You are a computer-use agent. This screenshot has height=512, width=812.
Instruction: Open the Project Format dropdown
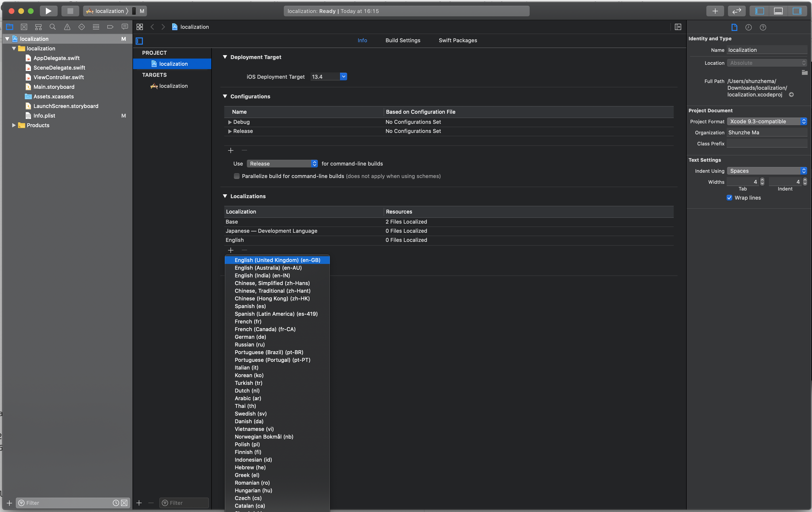pos(767,121)
